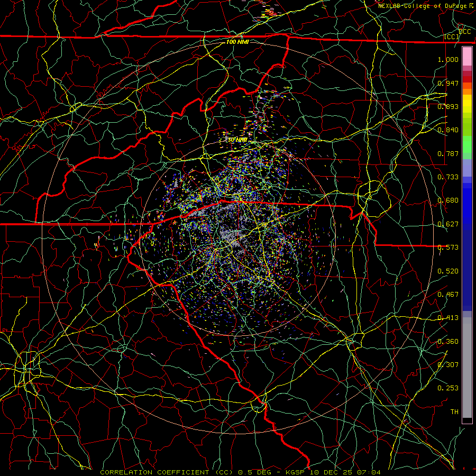This screenshot has height=476, width=476.
Task: Click the 0.787 legend value
Action: [x=448, y=153]
